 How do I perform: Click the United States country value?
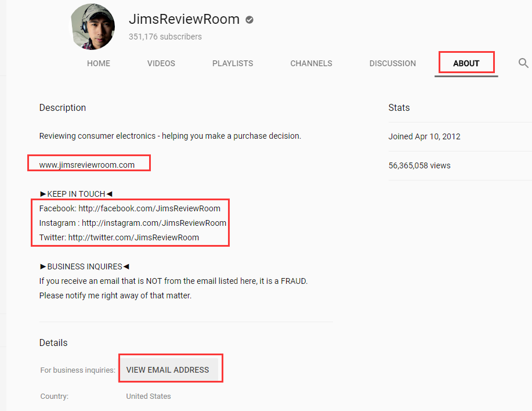point(149,396)
